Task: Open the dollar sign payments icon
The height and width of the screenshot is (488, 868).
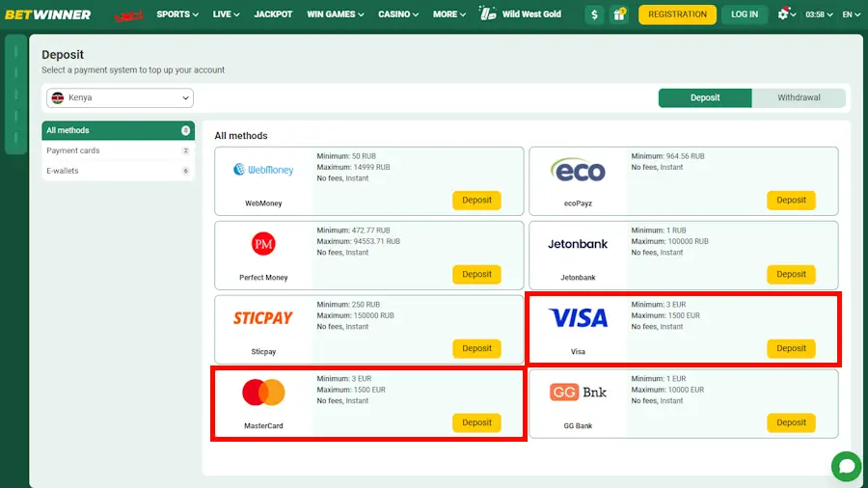Action: 594,14
